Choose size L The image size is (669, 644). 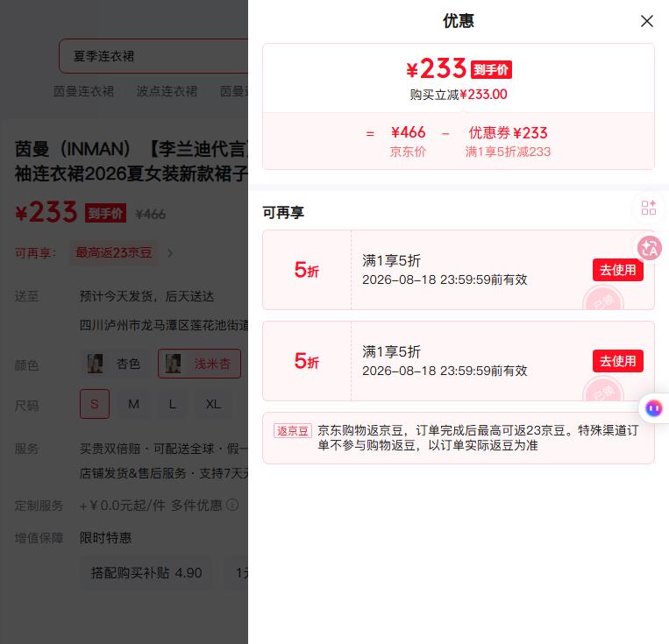click(173, 403)
